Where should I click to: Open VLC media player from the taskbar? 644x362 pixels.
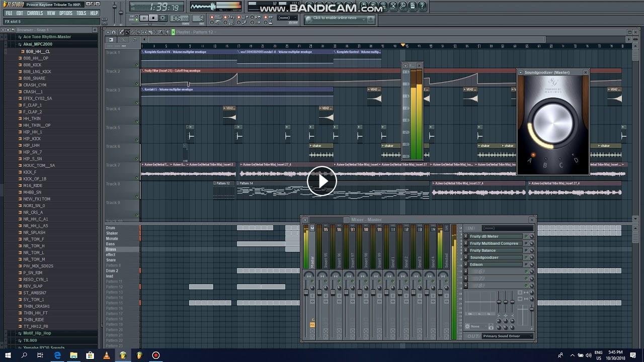click(x=106, y=355)
